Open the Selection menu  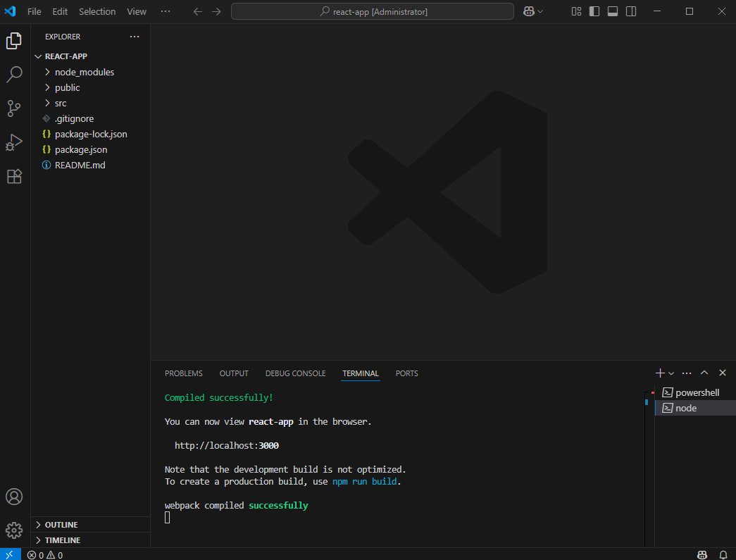pyautogui.click(x=97, y=11)
